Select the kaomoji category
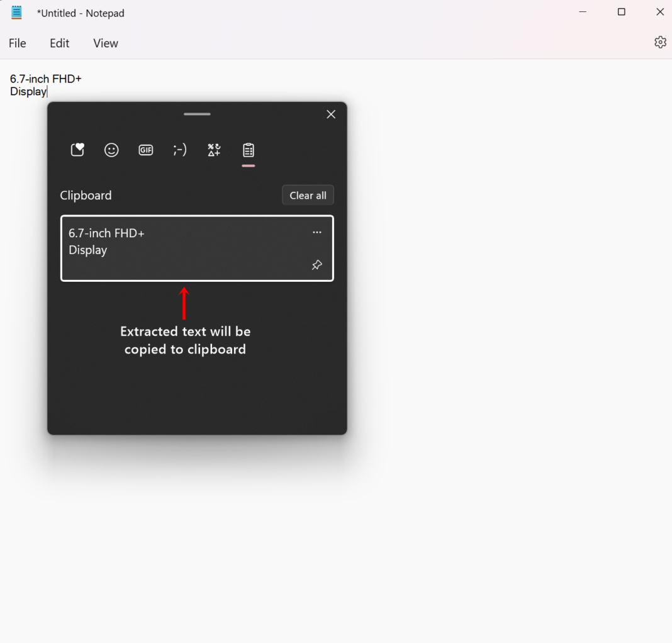 pos(179,150)
